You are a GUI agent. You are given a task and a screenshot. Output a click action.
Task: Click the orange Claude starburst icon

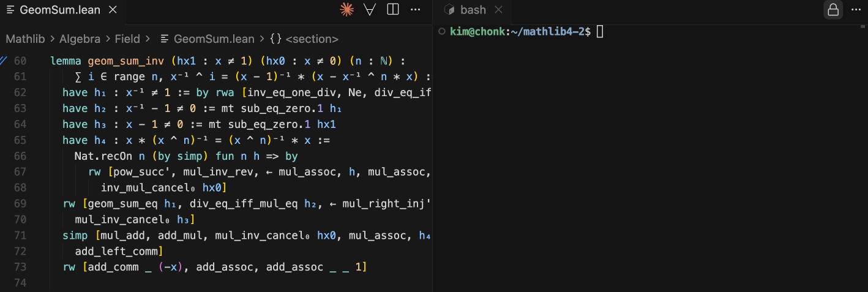[x=347, y=10]
